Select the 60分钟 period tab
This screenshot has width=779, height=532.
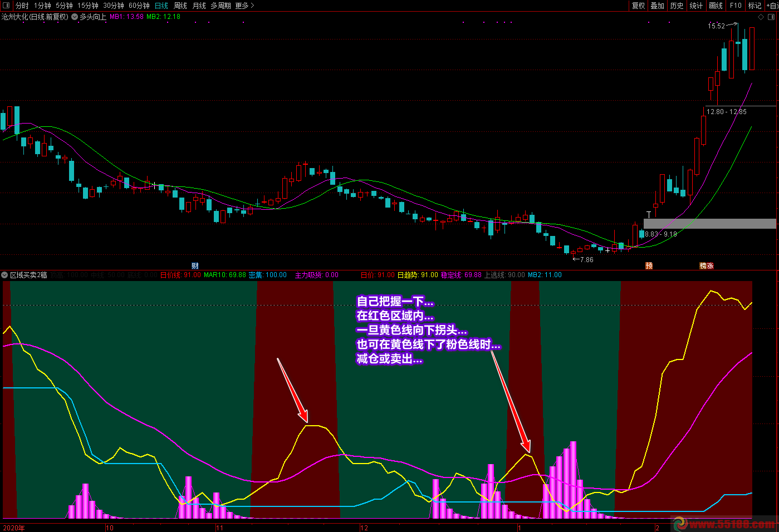tap(139, 6)
